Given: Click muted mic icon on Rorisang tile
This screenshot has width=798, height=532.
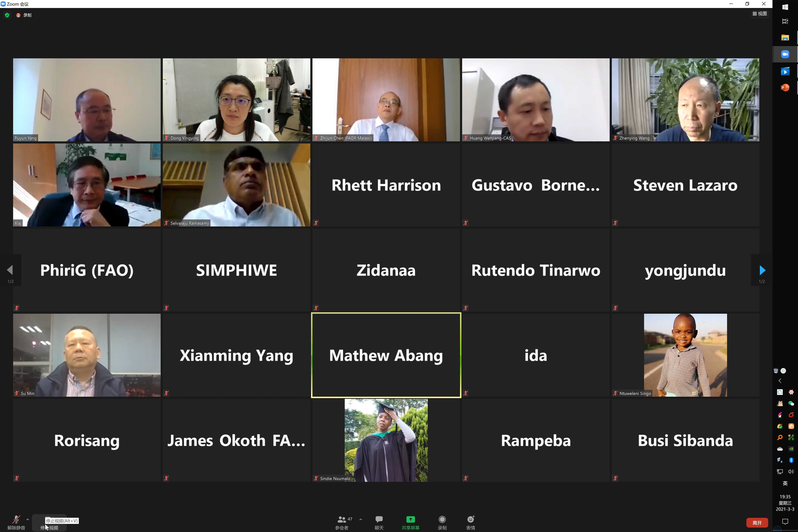Looking at the screenshot, I should pyautogui.click(x=17, y=478).
